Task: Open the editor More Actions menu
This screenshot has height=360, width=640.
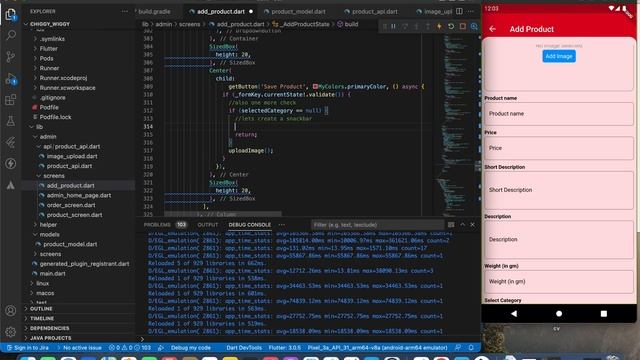Action: (471, 11)
